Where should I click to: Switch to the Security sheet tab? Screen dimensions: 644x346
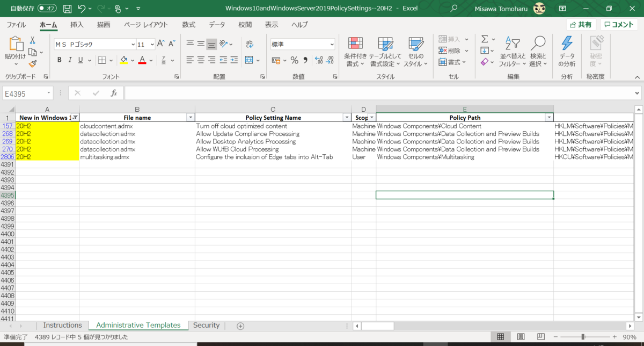(207, 326)
